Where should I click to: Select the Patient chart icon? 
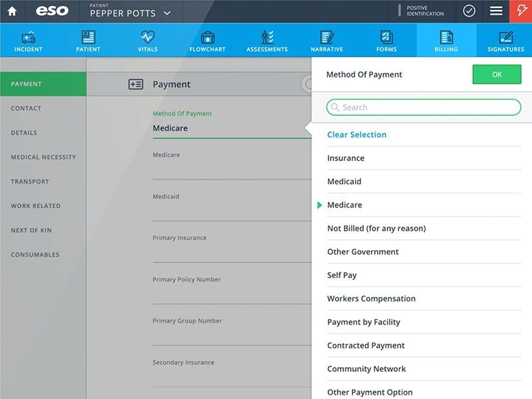click(x=87, y=39)
